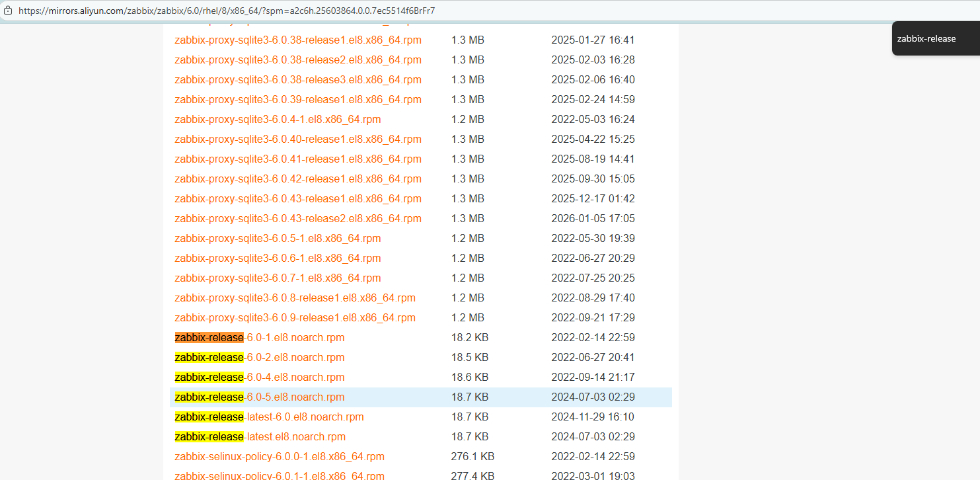Image resolution: width=980 pixels, height=480 pixels.
Task: Select 18.7 KB size of zabbix-release-latest.el8 row
Action: click(470, 437)
